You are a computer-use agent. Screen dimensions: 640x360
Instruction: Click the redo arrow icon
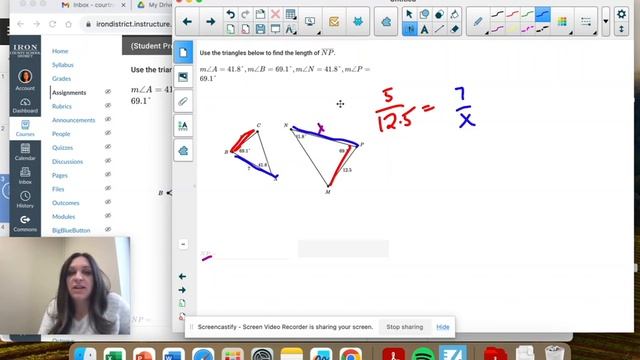point(245,14)
